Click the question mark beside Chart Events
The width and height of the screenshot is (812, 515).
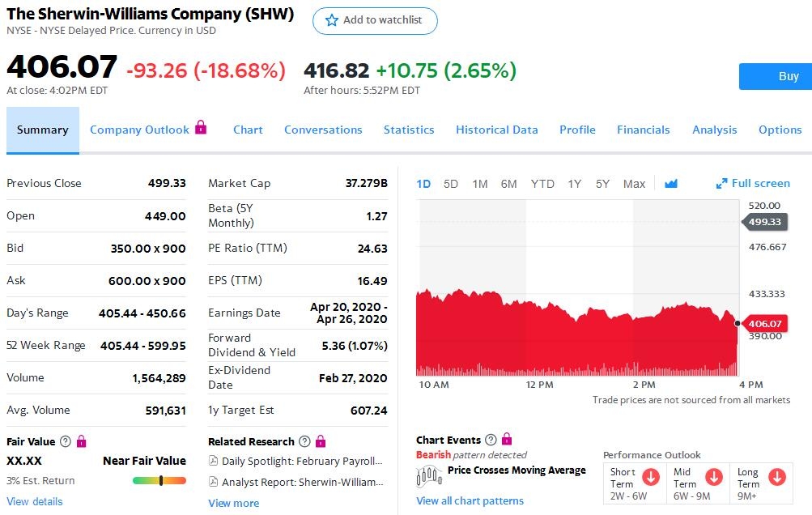click(491, 440)
